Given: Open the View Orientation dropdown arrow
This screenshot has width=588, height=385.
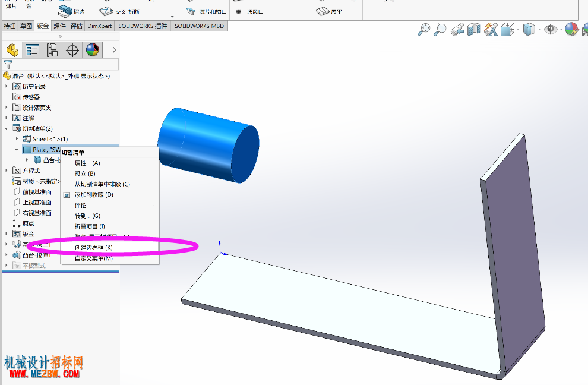Looking at the screenshot, I should click(518, 30).
